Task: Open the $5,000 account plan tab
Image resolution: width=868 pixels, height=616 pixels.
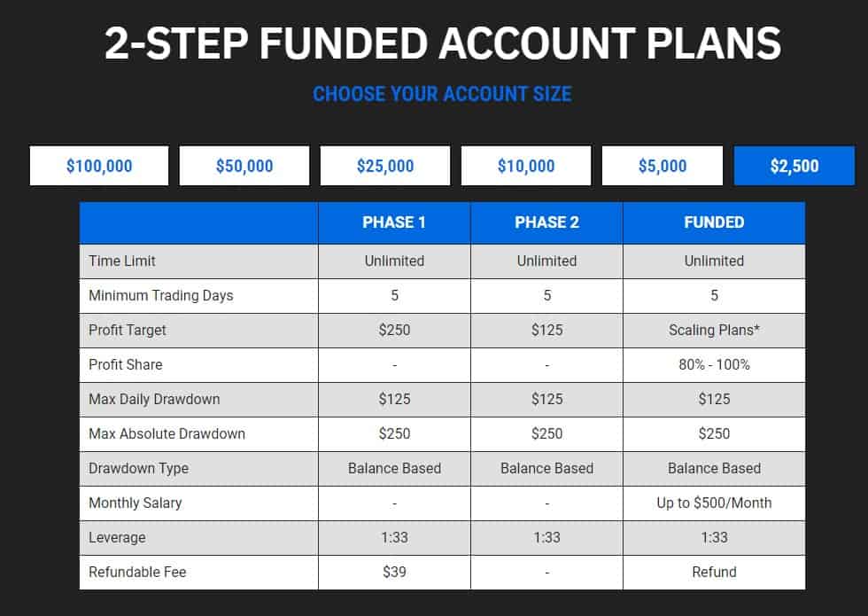Action: tap(663, 166)
